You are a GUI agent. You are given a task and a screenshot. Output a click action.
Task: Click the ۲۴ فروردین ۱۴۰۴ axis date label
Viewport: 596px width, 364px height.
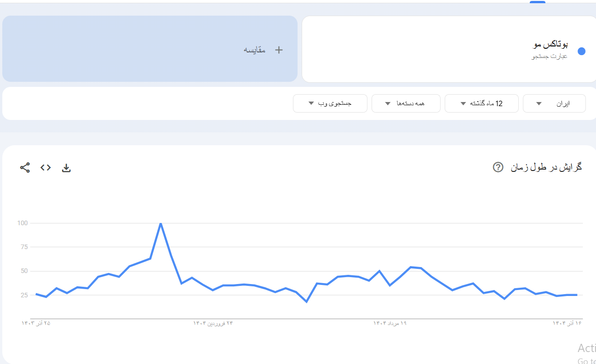[x=213, y=324]
